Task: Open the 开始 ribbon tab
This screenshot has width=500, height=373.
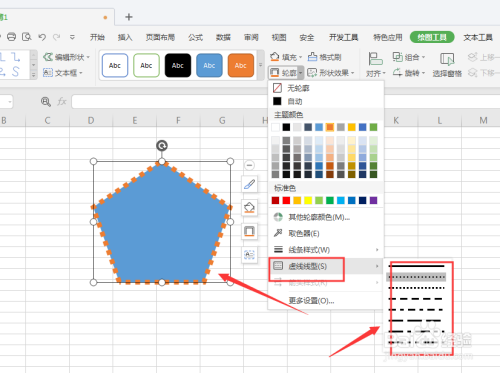Action: (97, 37)
